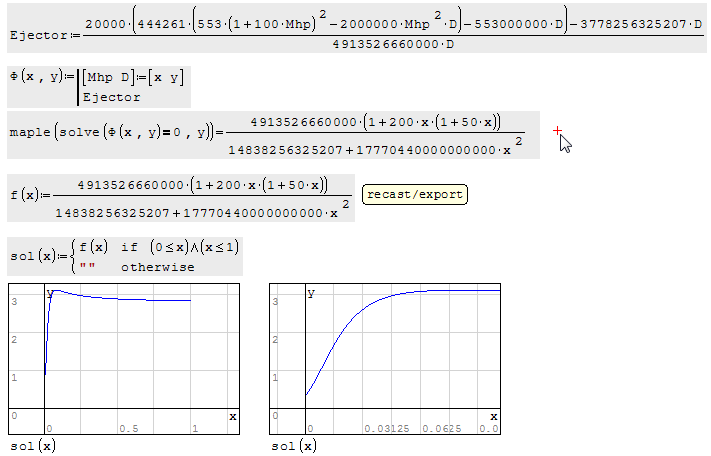Click the condition (0≤x)∧(x≤1) in sol(x)

pos(194,247)
